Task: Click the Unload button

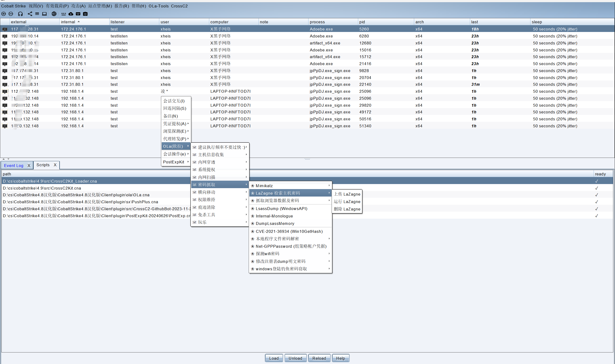Action: tap(295, 358)
